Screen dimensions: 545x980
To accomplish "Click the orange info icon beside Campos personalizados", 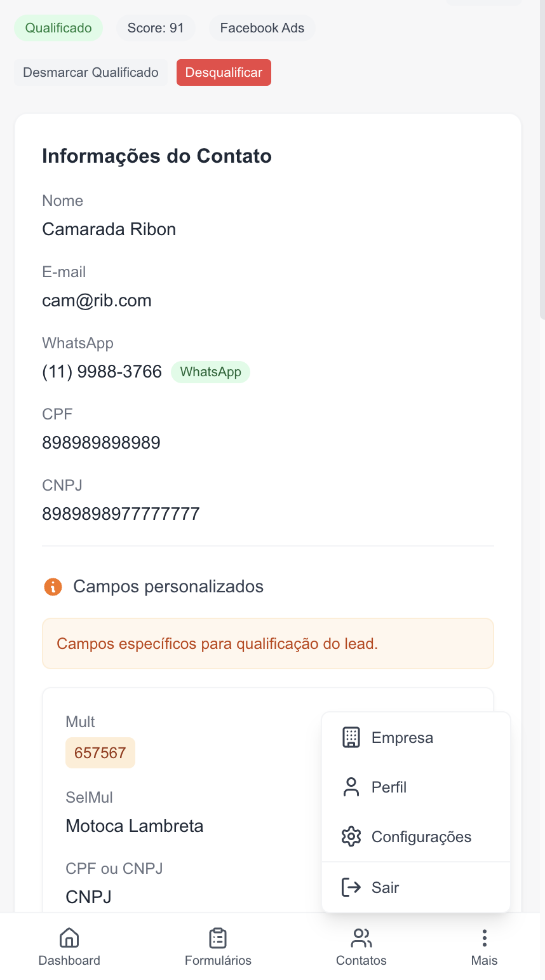I will click(53, 587).
